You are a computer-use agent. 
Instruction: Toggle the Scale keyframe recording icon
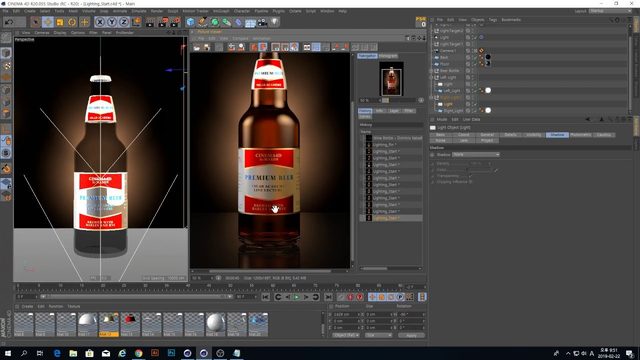(x=382, y=297)
